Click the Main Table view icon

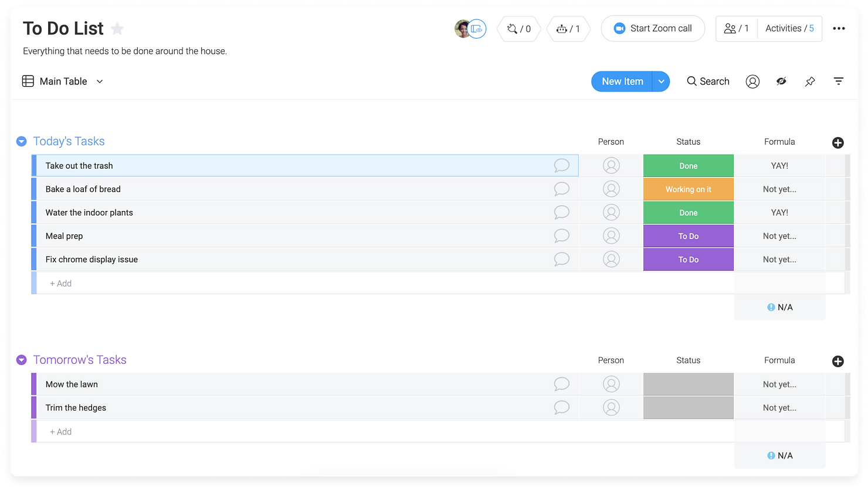(28, 81)
